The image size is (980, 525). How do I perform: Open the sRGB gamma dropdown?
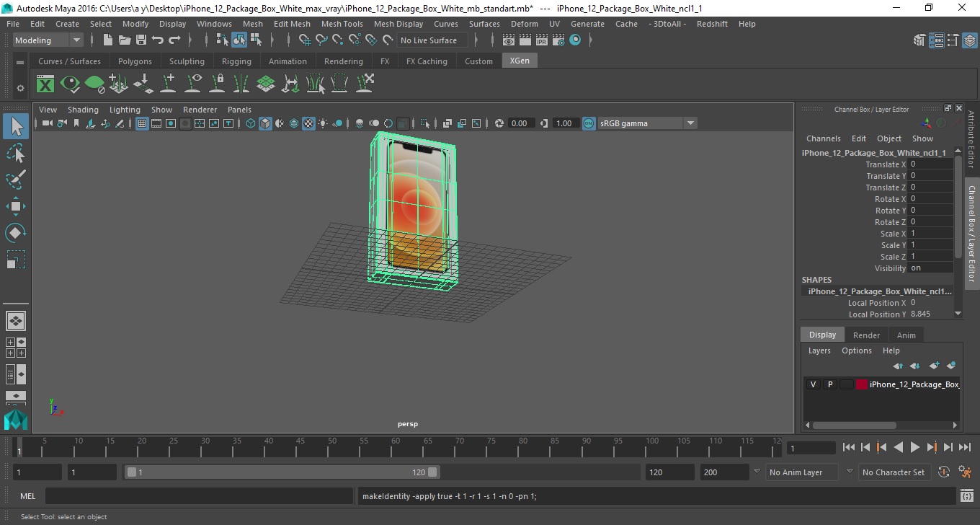tap(648, 123)
